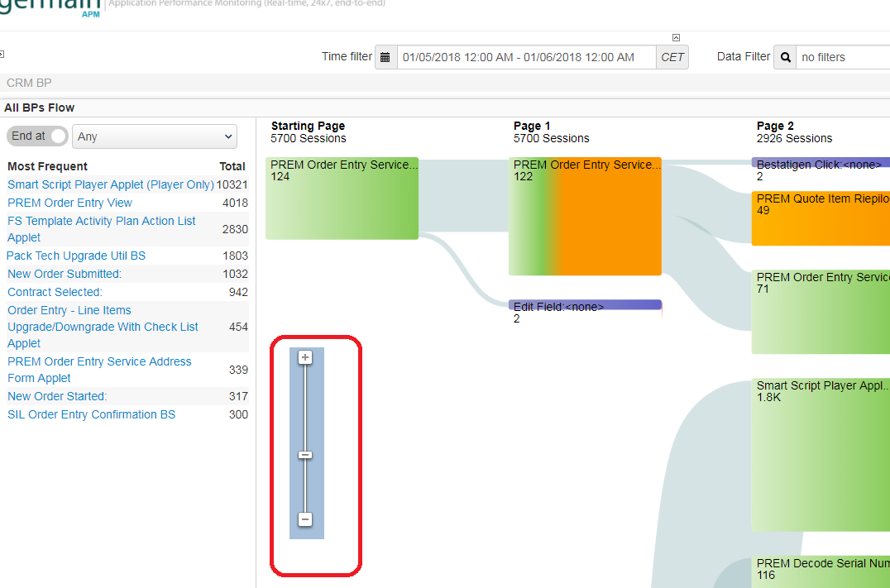The height and width of the screenshot is (588, 890).
Task: Click the zoom slider middle handle
Action: click(x=306, y=455)
